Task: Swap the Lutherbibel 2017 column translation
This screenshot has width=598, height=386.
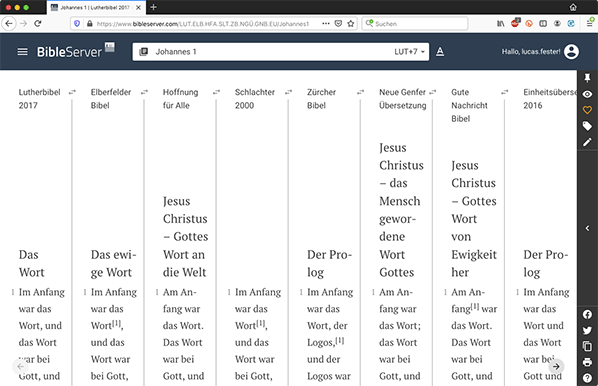Action: [x=72, y=92]
